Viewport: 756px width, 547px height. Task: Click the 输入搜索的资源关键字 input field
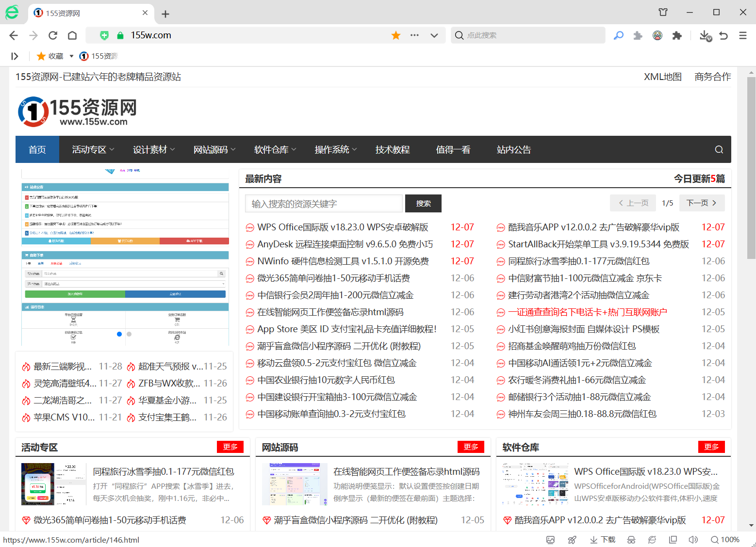click(323, 203)
